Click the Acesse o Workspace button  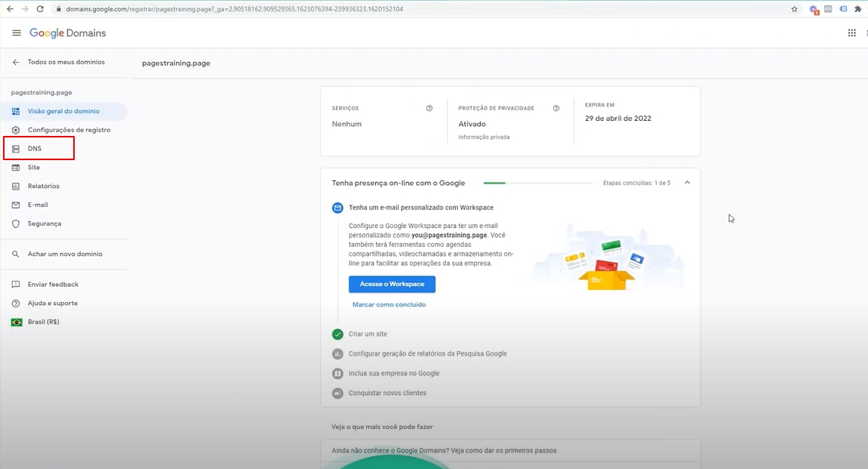[x=392, y=284]
